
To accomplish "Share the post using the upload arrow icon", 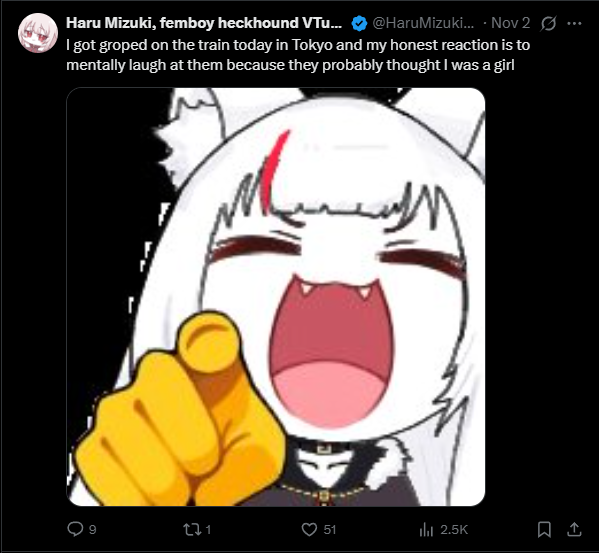I will [574, 529].
